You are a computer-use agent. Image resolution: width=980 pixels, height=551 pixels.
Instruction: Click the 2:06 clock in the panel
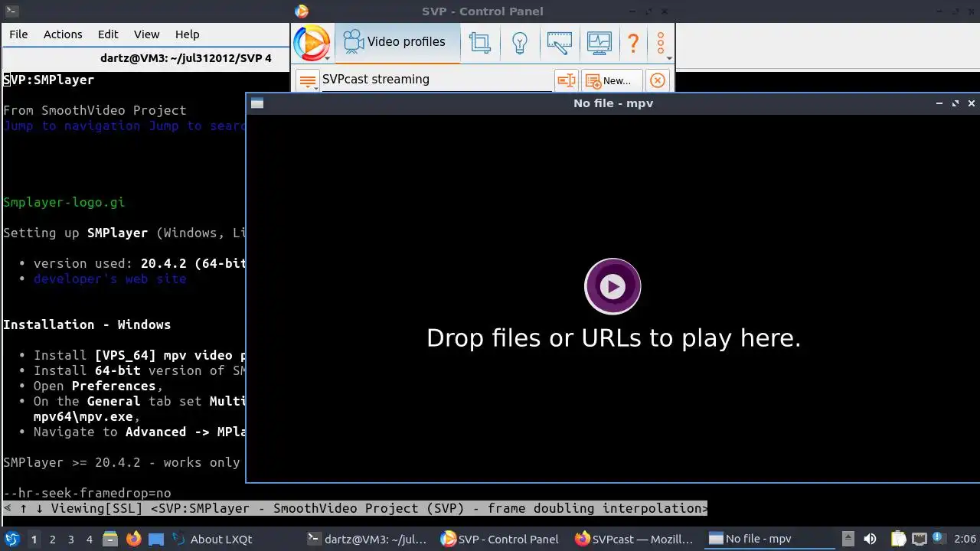[965, 539]
